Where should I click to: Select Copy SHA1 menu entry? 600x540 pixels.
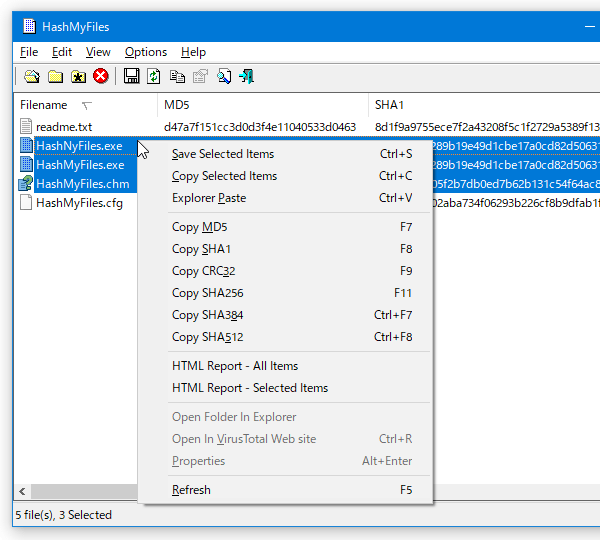tap(285, 249)
